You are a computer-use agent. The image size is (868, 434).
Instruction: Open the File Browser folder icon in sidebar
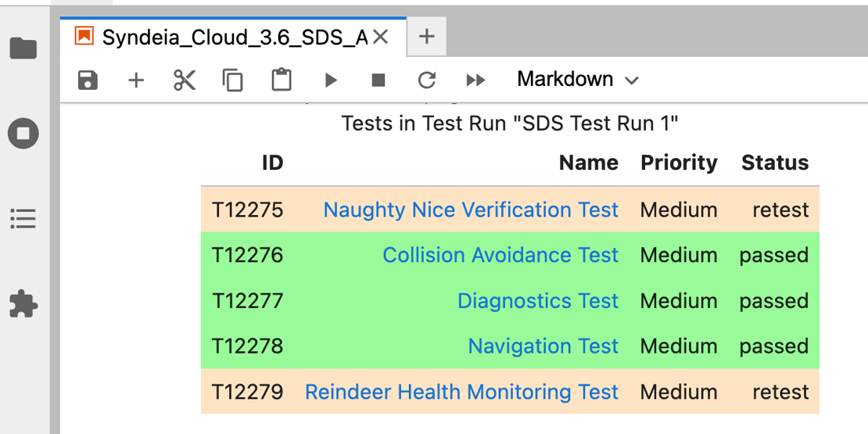click(23, 48)
